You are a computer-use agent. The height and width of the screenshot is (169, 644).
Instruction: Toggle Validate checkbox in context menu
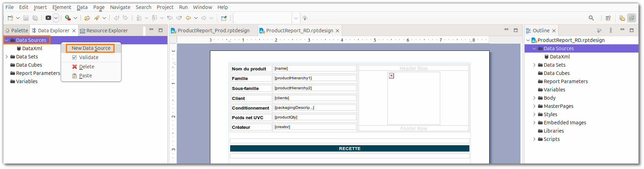click(x=74, y=57)
